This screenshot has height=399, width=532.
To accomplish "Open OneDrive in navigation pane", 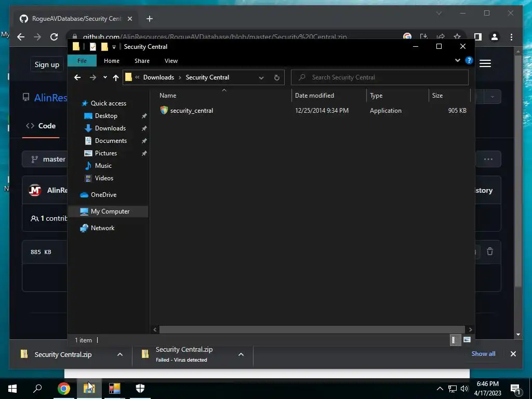I will click(x=103, y=195).
